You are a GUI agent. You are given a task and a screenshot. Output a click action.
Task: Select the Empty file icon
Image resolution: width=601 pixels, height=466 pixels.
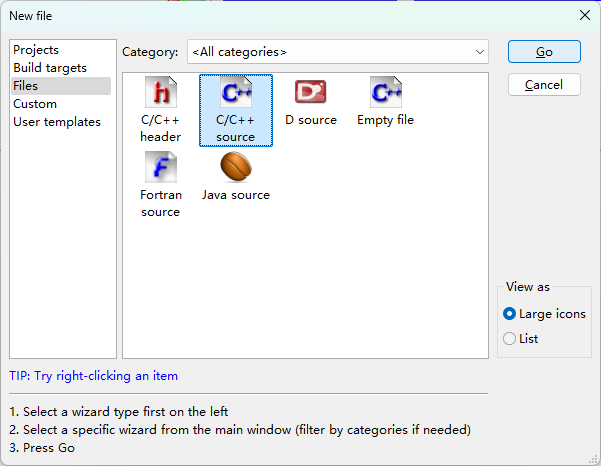(x=385, y=93)
